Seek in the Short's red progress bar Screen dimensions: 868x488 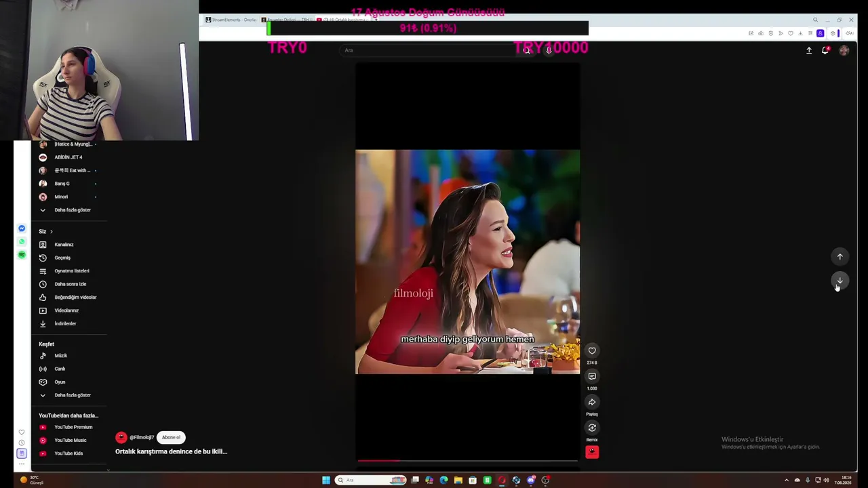click(468, 461)
